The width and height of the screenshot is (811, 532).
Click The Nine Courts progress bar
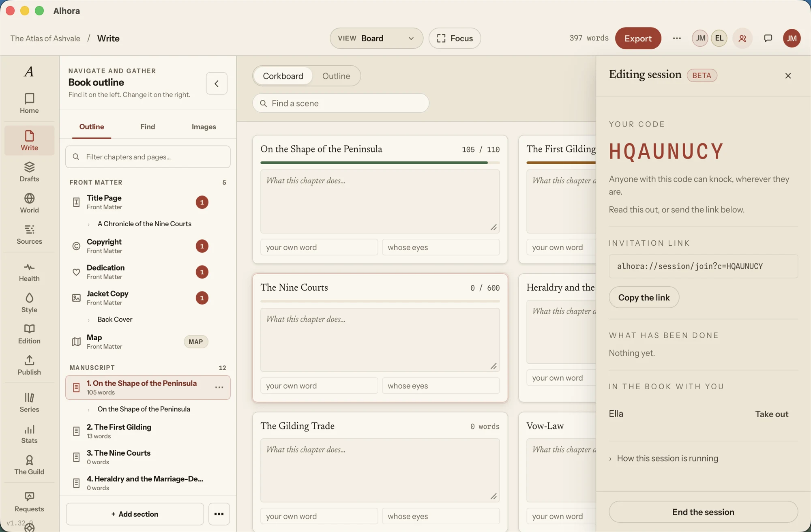(380, 301)
